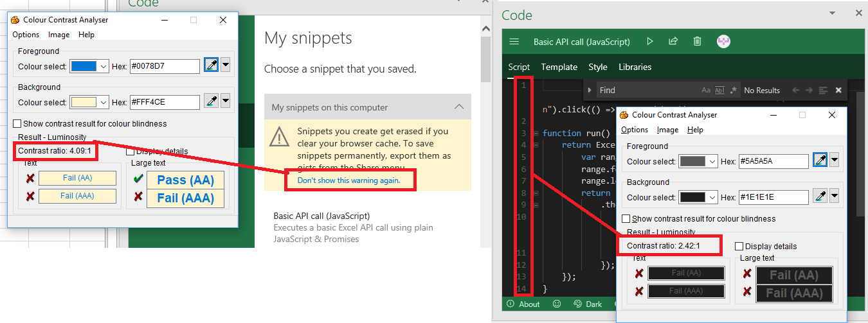The height and width of the screenshot is (323, 868).
Task: Focus the Find search input
Action: click(648, 91)
